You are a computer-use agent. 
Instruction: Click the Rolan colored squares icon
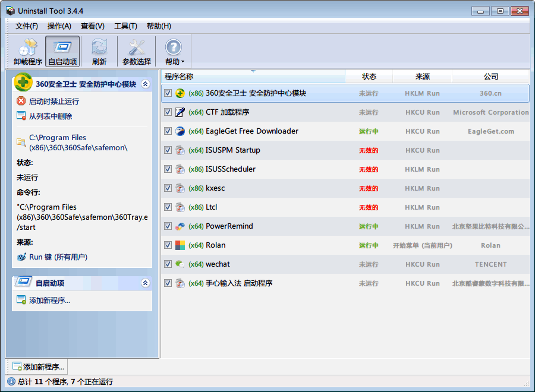tap(180, 245)
